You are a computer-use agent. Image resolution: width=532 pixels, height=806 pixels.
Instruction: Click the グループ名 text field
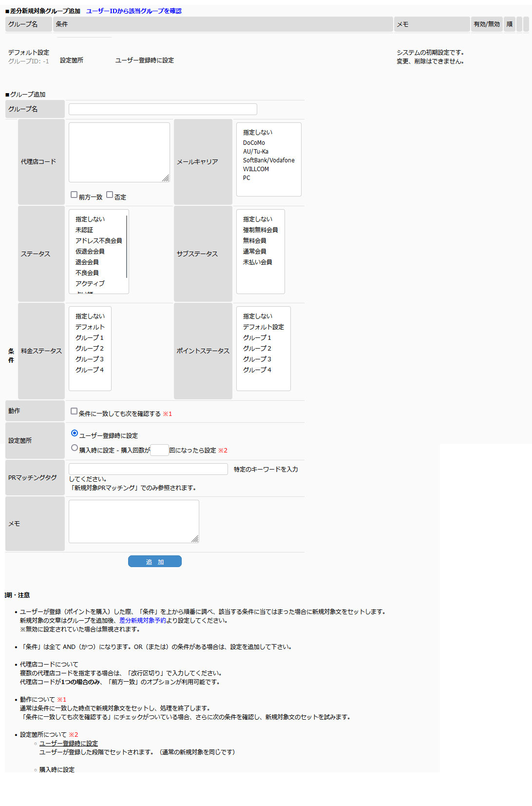[163, 109]
